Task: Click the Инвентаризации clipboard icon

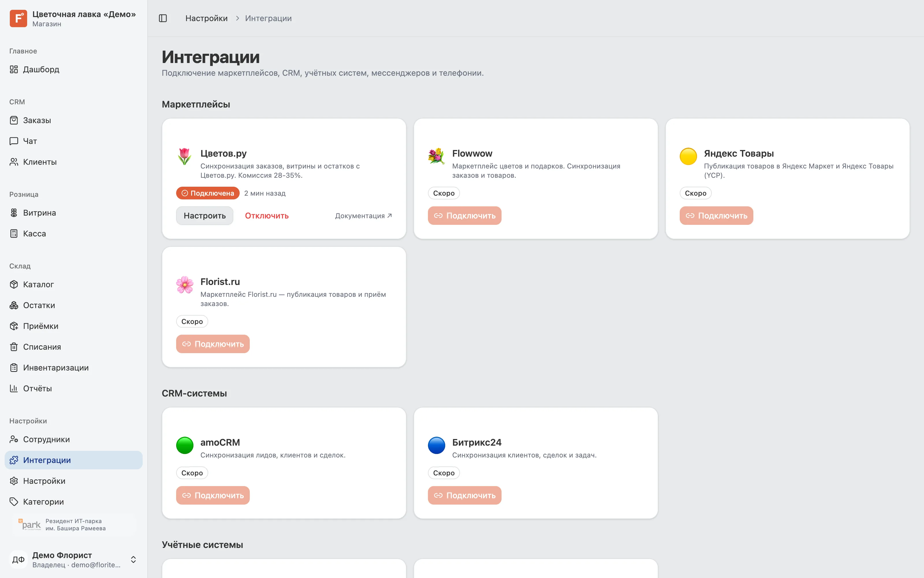Action: tap(14, 368)
